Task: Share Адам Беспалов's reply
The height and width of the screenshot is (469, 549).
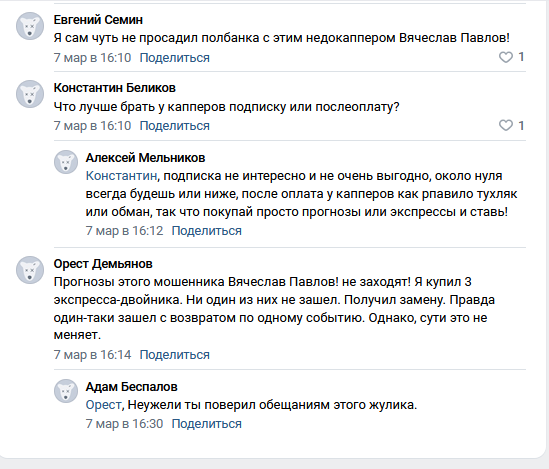Action: tap(207, 424)
